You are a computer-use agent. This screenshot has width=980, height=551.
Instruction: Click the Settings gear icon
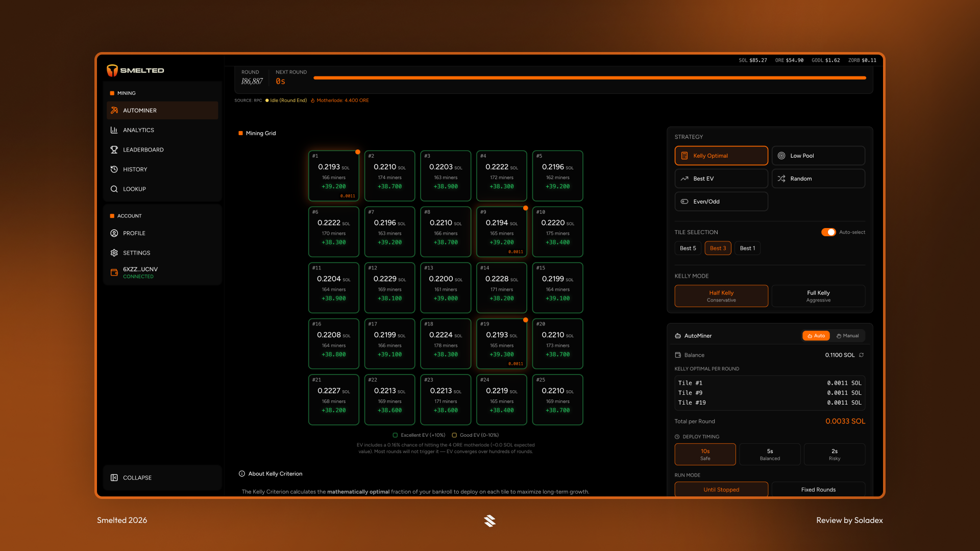pos(114,253)
